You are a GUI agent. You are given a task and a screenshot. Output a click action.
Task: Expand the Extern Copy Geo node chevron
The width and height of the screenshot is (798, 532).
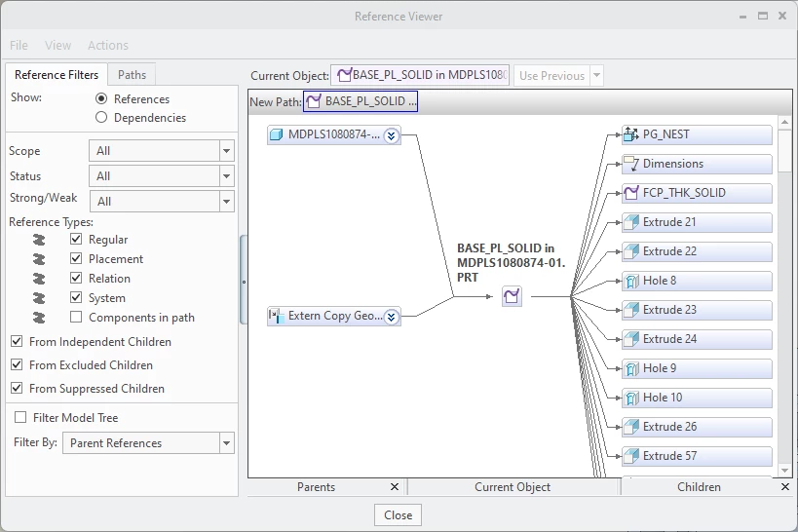391,318
